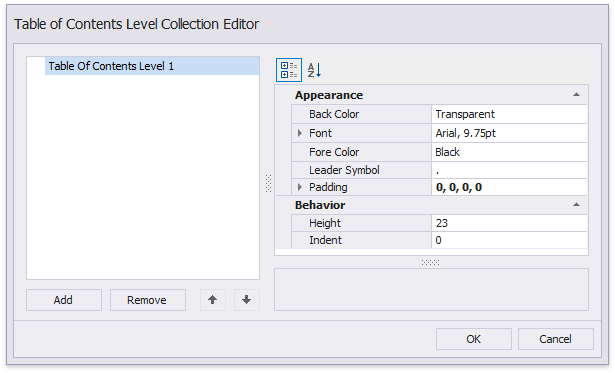Screen dimensions: 615x373
Task: Click the vertical splitter grip between panels
Action: pyautogui.click(x=268, y=183)
